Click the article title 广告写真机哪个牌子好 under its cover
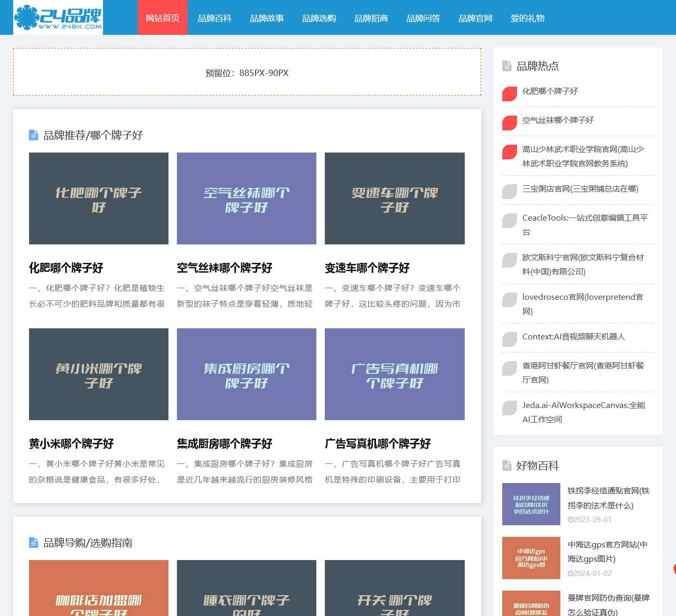 pyautogui.click(x=378, y=443)
